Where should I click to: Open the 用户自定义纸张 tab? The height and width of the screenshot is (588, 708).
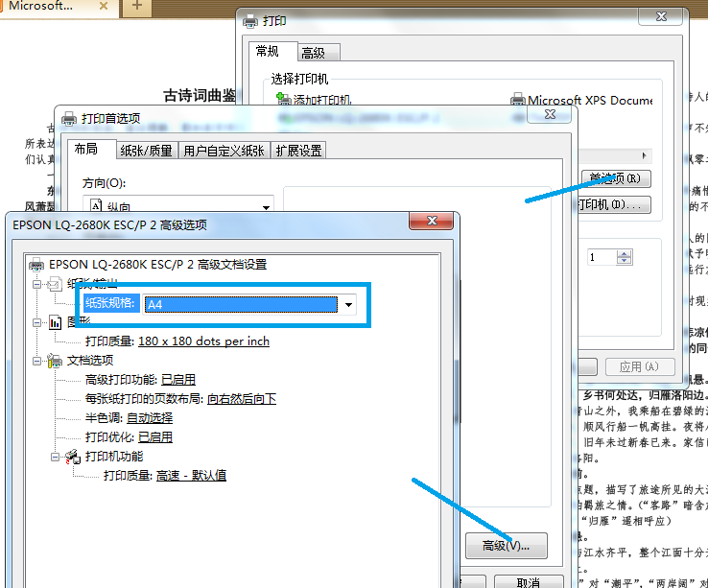(x=224, y=151)
